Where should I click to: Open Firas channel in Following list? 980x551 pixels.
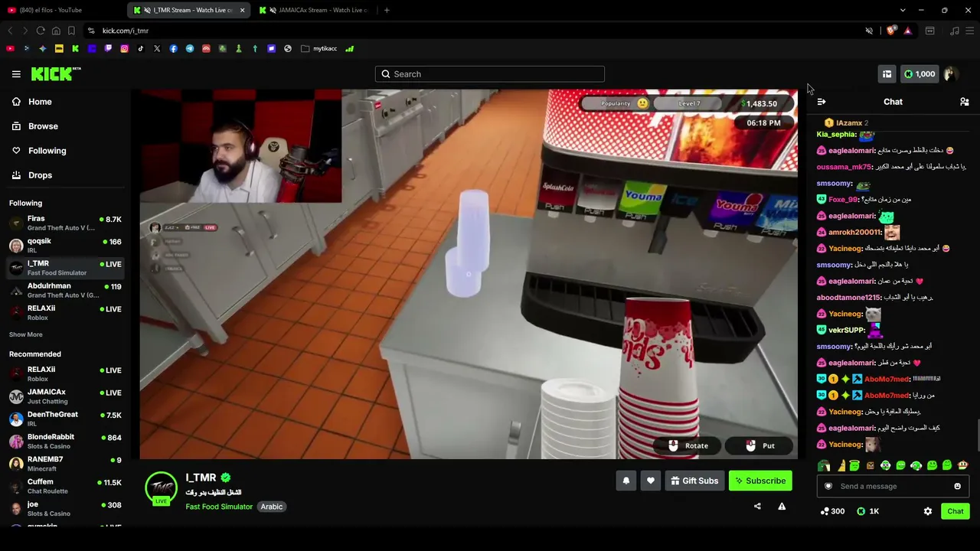(65, 223)
